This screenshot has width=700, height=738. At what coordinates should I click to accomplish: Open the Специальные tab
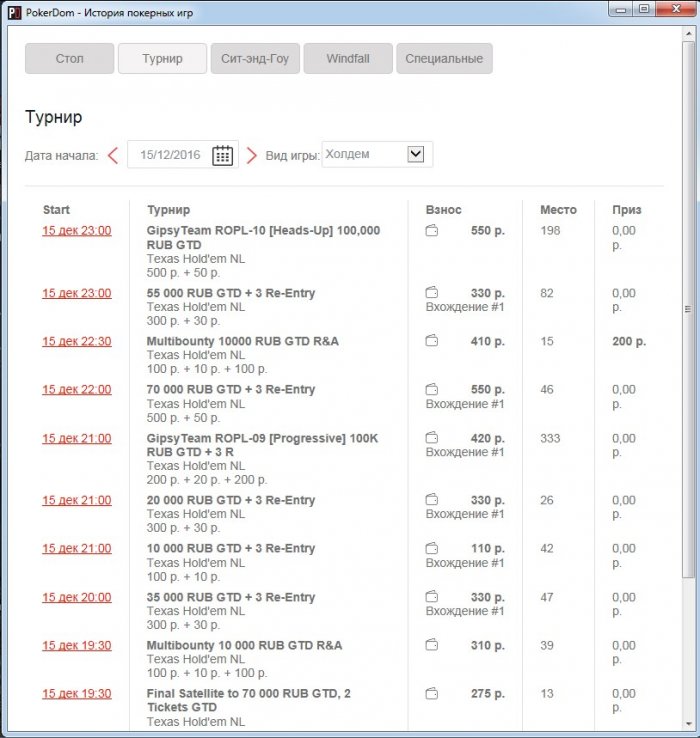[x=444, y=59]
